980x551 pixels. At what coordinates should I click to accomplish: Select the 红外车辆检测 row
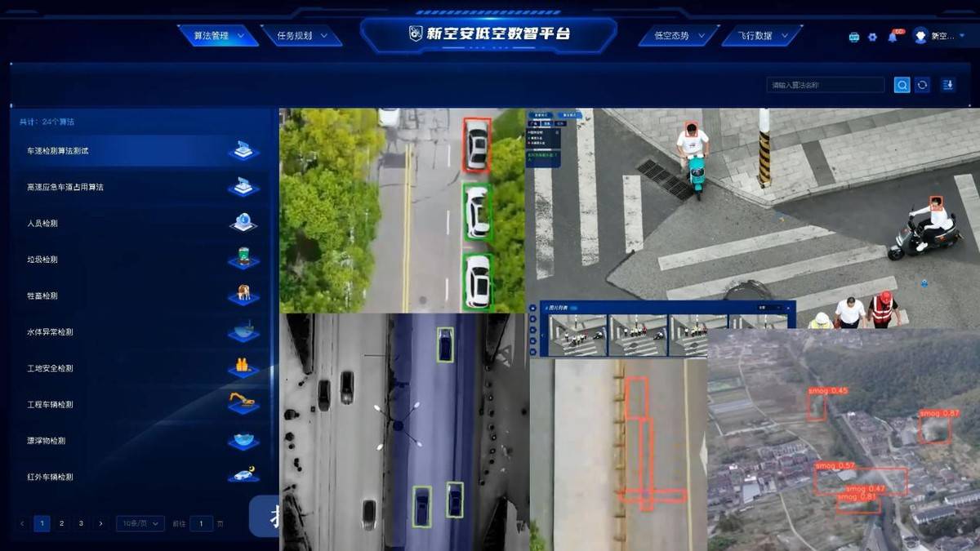(x=140, y=476)
